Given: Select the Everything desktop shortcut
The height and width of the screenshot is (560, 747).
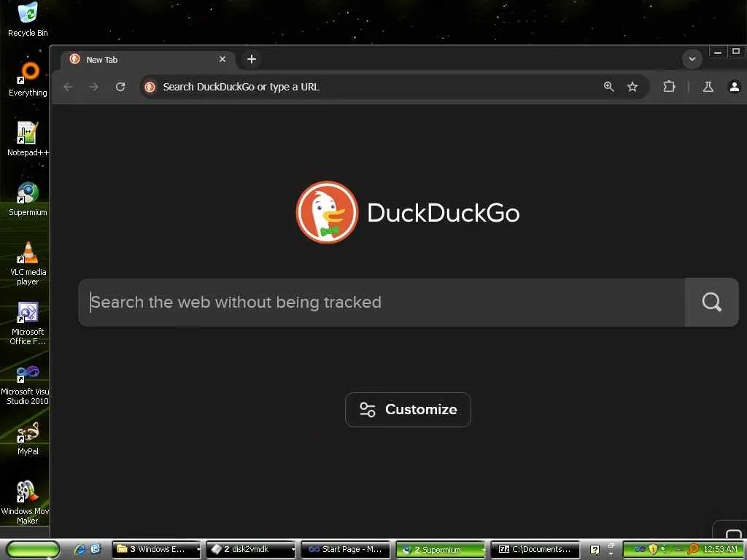Looking at the screenshot, I should pyautogui.click(x=28, y=79).
